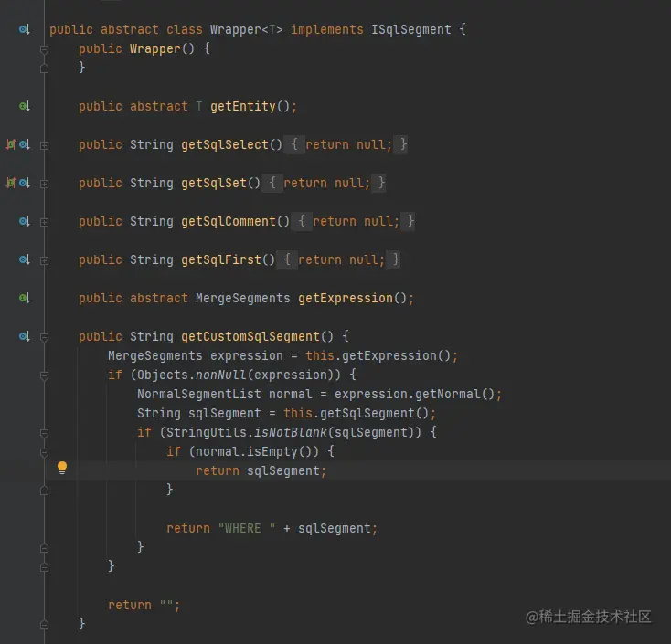Screen dimensions: 671x644
Task: Click the getSqlSet method name
Action: point(214,183)
